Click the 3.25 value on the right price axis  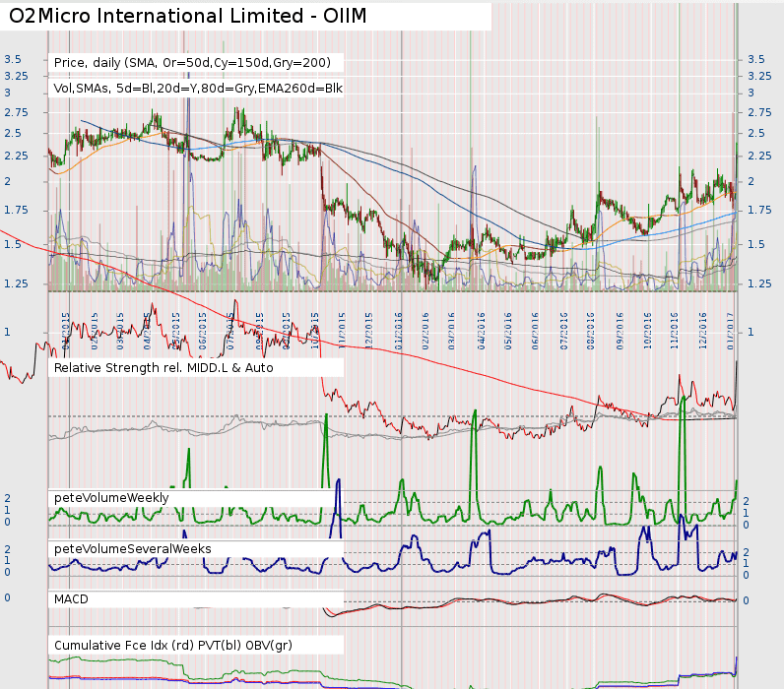coord(760,76)
